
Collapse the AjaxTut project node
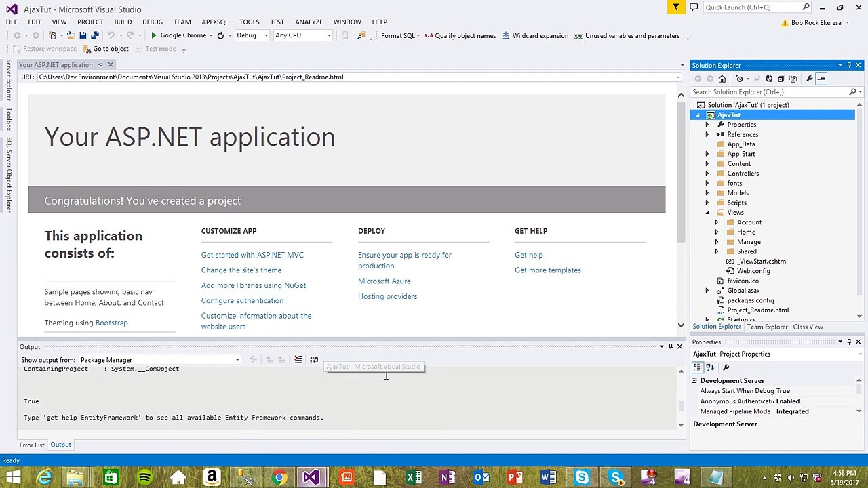(697, 115)
